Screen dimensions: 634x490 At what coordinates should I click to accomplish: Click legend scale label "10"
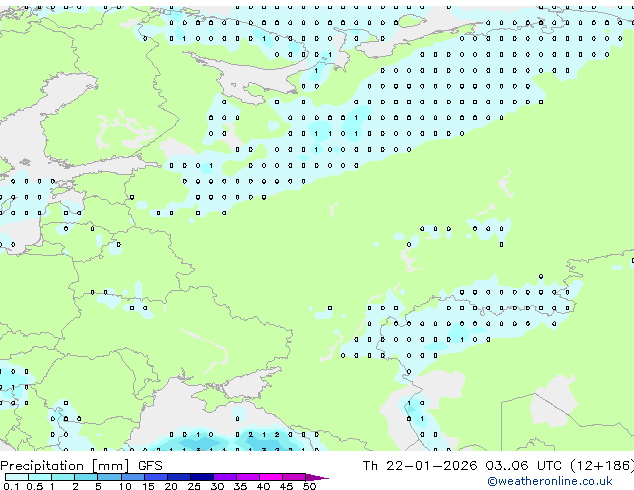click(125, 486)
